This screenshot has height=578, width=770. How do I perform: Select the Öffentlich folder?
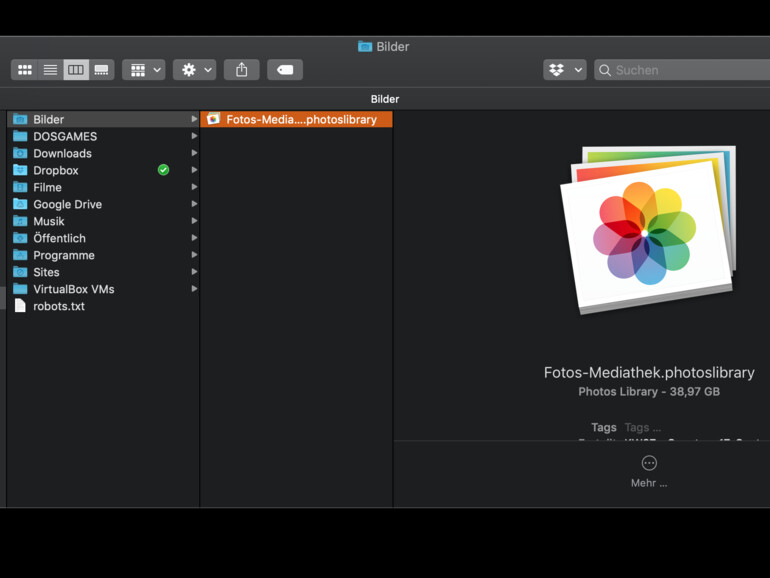coord(103,238)
